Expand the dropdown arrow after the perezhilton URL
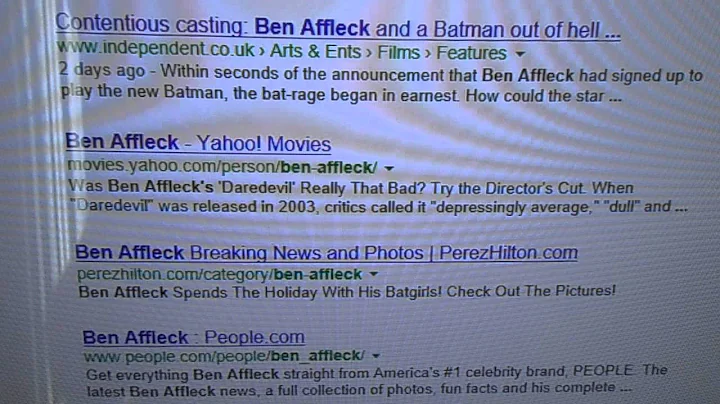Image resolution: width=720 pixels, height=404 pixels. pyautogui.click(x=374, y=274)
